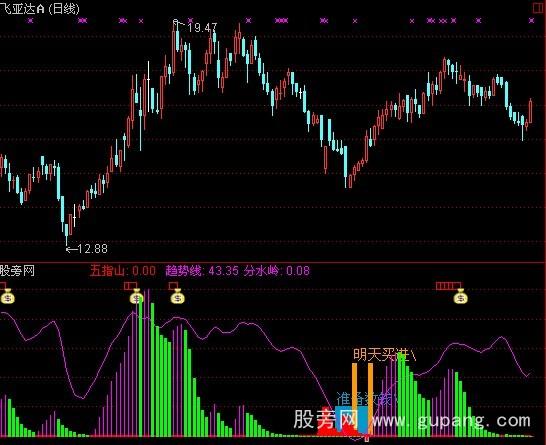Click the 明天买进 buy signal label
Image resolution: width=546 pixels, height=445 pixels.
tap(384, 355)
